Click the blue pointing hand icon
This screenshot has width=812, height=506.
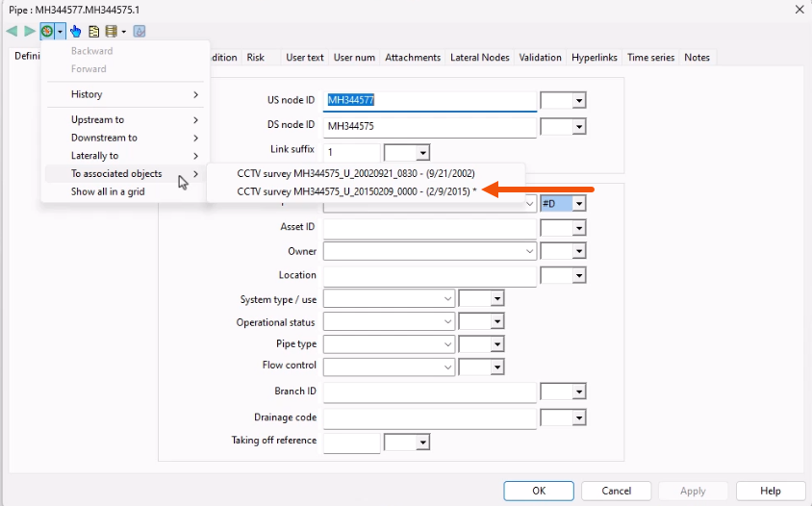click(76, 31)
